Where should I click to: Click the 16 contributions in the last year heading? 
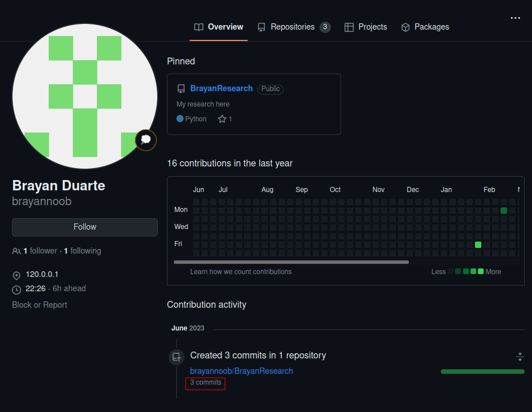point(230,163)
